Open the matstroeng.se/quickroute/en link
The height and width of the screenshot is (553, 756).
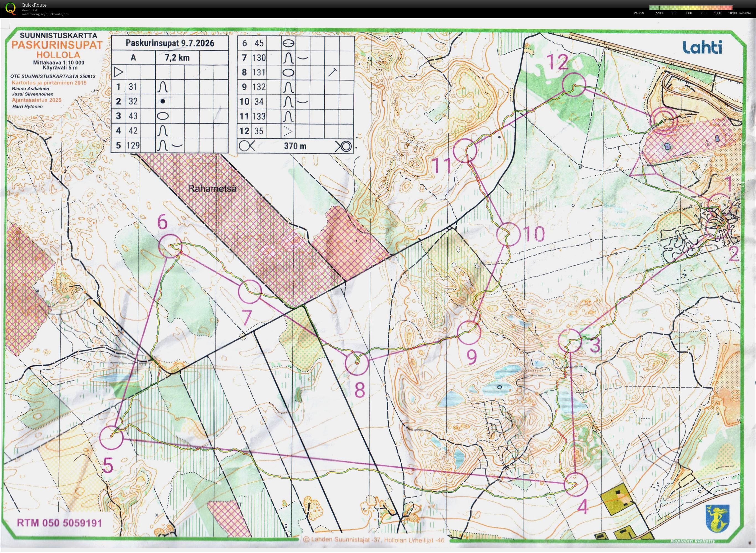45,14
